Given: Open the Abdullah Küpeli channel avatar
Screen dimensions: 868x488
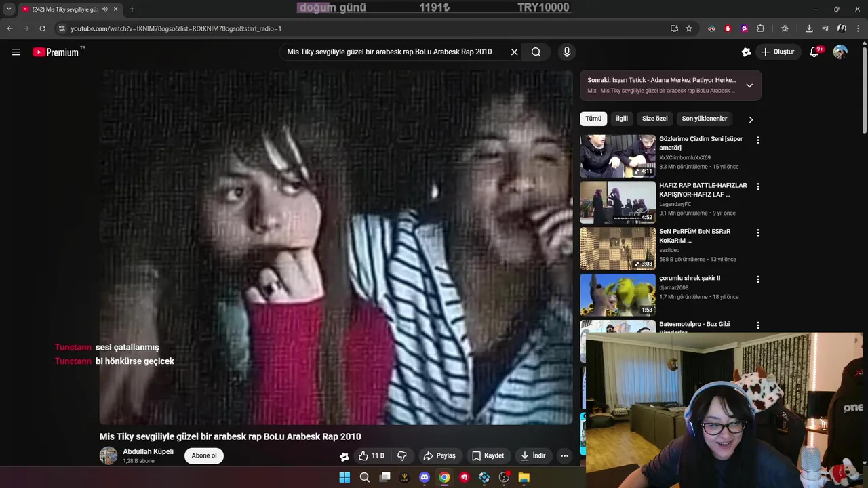Looking at the screenshot, I should [x=108, y=455].
